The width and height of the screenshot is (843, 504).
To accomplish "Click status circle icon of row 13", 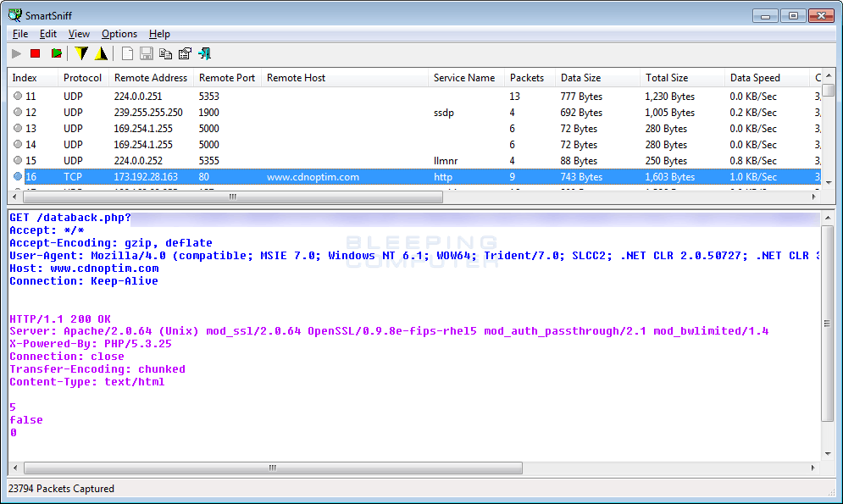I will pos(18,129).
